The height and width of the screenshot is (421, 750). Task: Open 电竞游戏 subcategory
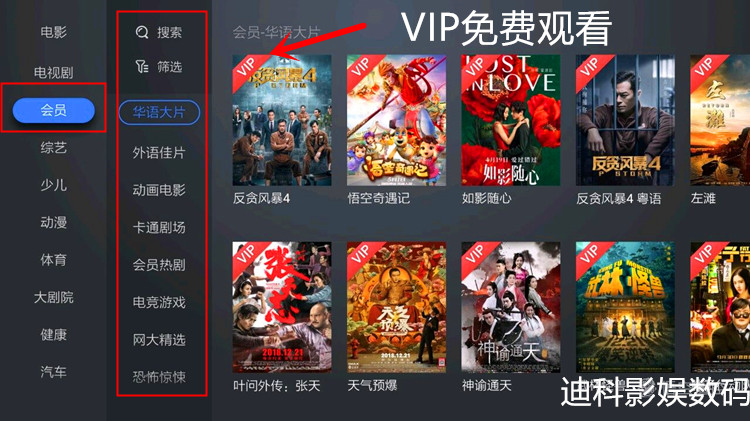[159, 302]
